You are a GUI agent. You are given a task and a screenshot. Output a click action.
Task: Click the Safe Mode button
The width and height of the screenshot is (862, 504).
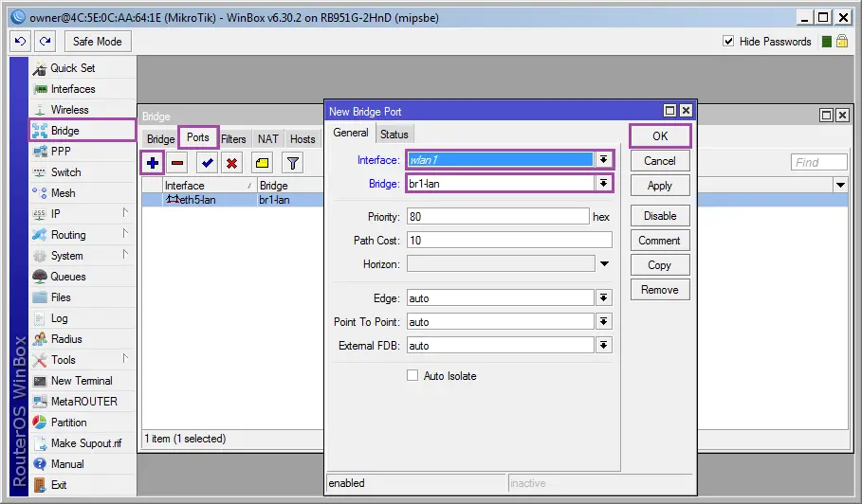(x=98, y=41)
